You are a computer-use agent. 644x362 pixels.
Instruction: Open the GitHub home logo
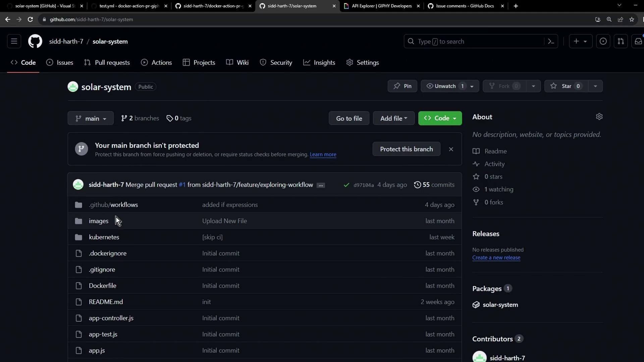point(35,42)
